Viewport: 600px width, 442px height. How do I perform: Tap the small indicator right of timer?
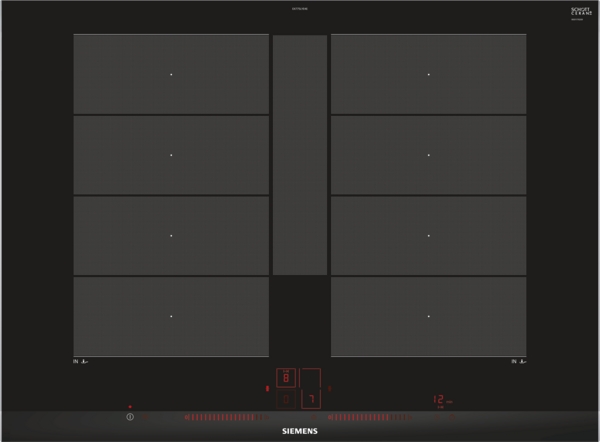pyautogui.click(x=450, y=401)
